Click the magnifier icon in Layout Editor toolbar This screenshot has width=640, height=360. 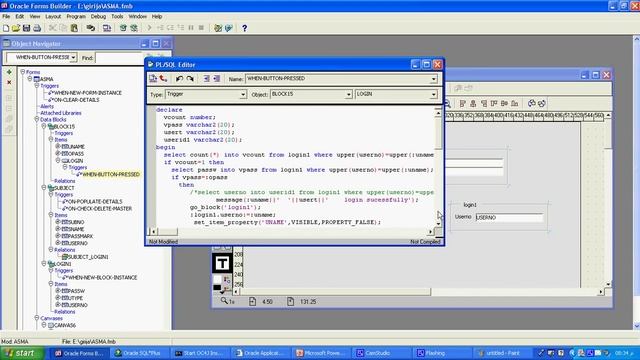point(447,104)
